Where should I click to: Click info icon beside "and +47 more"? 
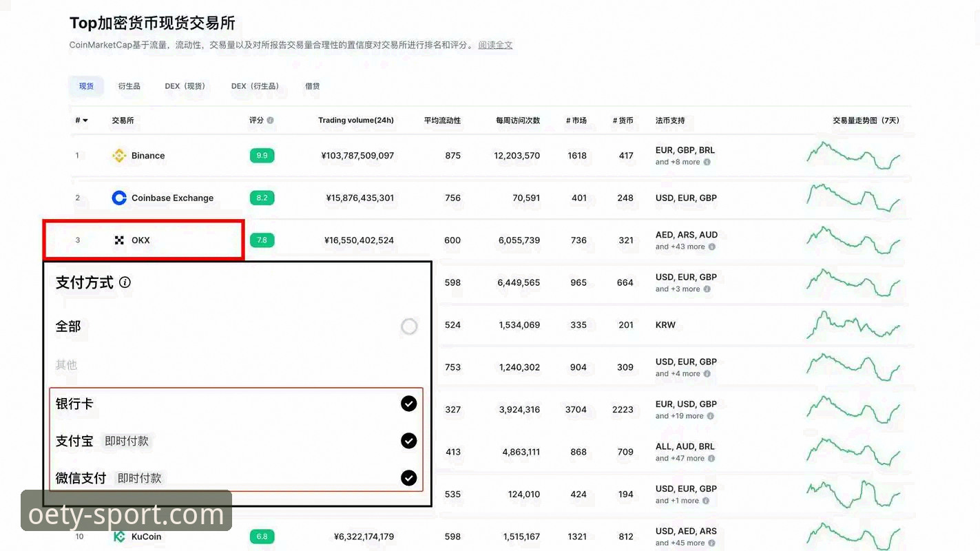pyautogui.click(x=712, y=459)
